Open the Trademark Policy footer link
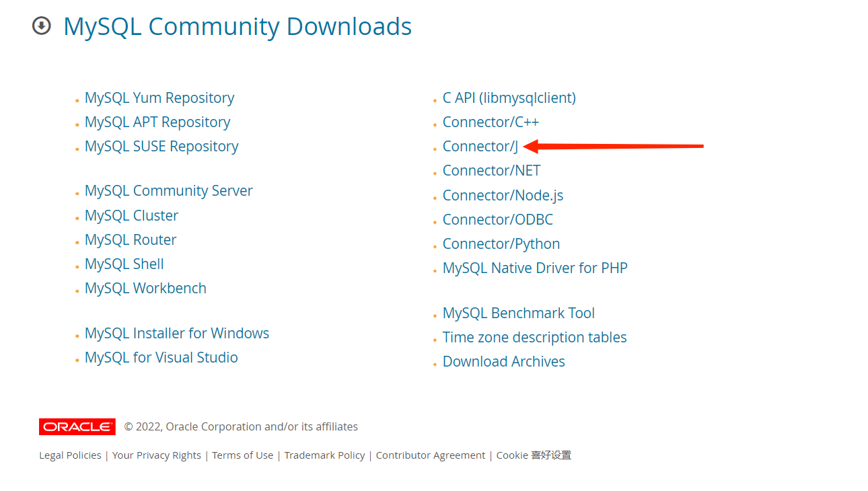The image size is (868, 491). (325, 455)
